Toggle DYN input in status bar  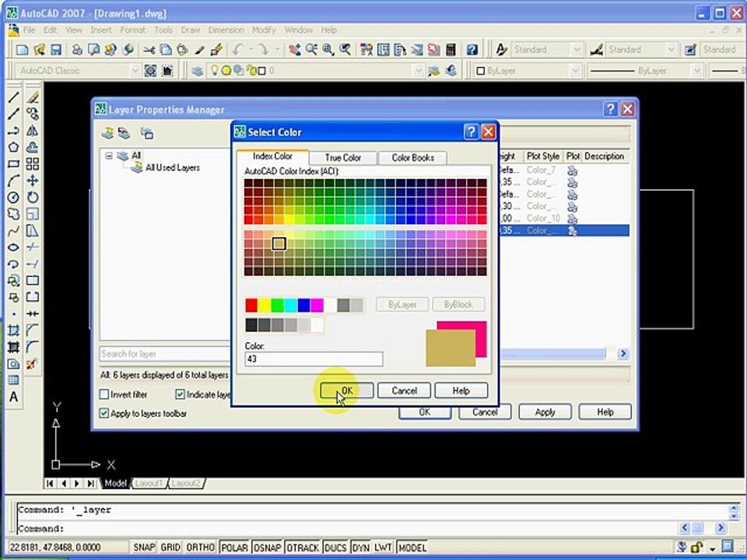pos(360,547)
